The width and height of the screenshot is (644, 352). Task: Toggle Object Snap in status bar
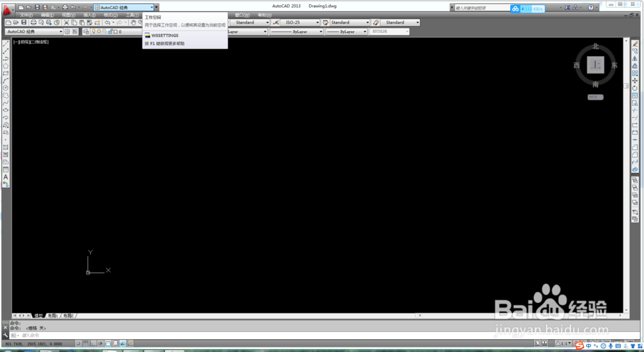[x=108, y=344]
